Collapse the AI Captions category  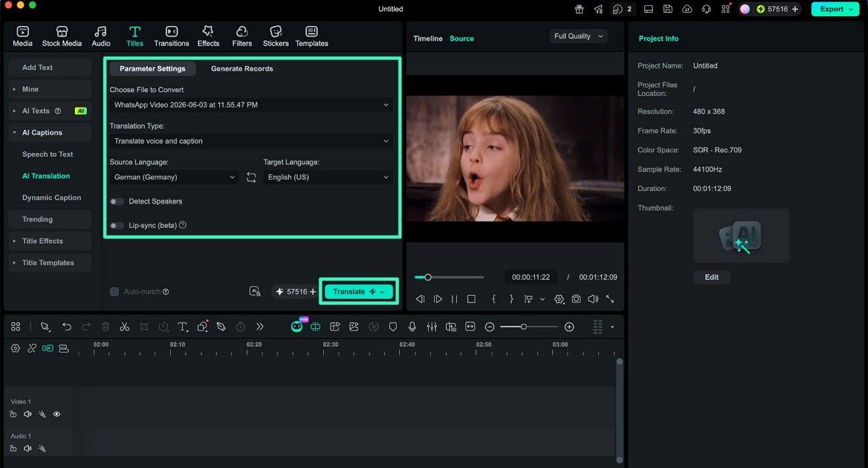[x=50, y=133]
